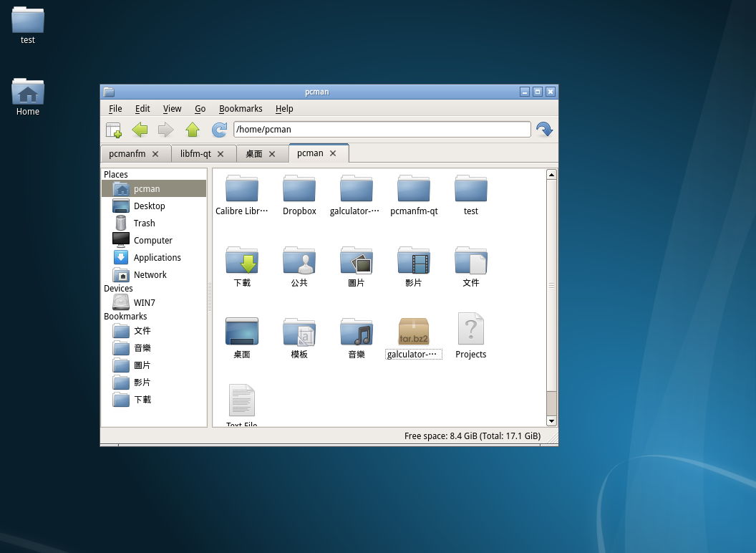Select Applications in the Places sidebar
Viewport: 756px width, 553px height.
(x=157, y=258)
